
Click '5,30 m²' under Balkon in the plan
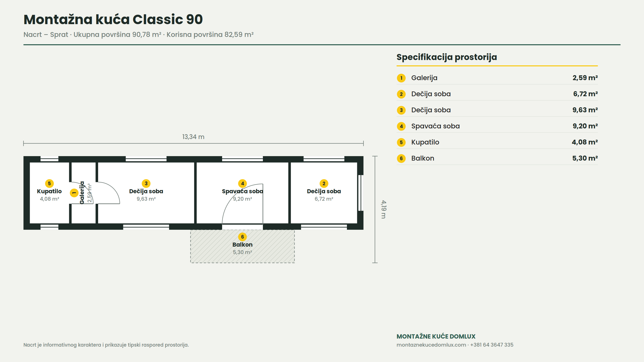[x=243, y=252]
